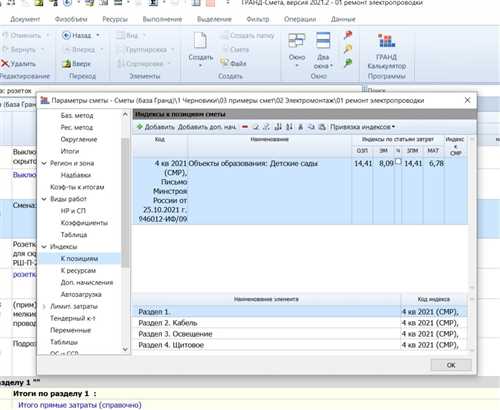Close the Параметры сметы dialog
This screenshot has height=410, width=500.
(467, 100)
